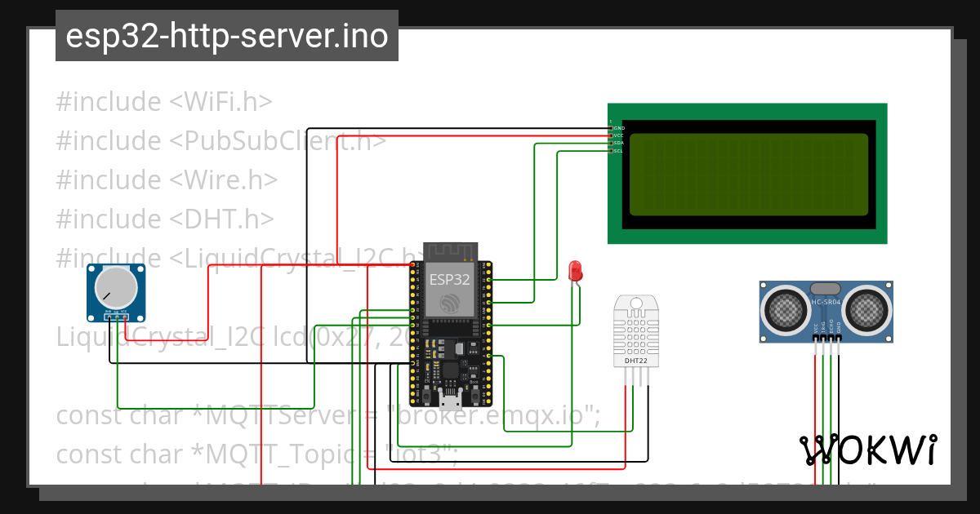Screen dimensions: 980x514
Task: Select the HC-SR04 ultrasonic sensor
Action: (x=826, y=312)
